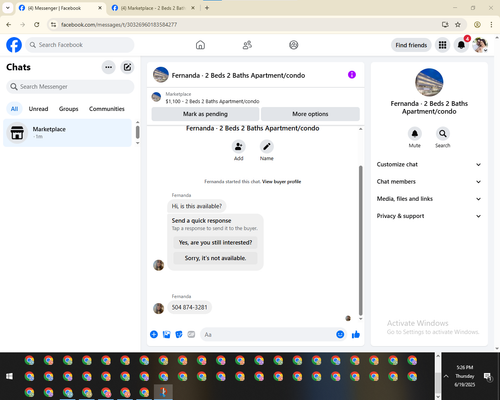This screenshot has height=400, width=500.
Task: Open site information icon in address bar
Action: 53,25
